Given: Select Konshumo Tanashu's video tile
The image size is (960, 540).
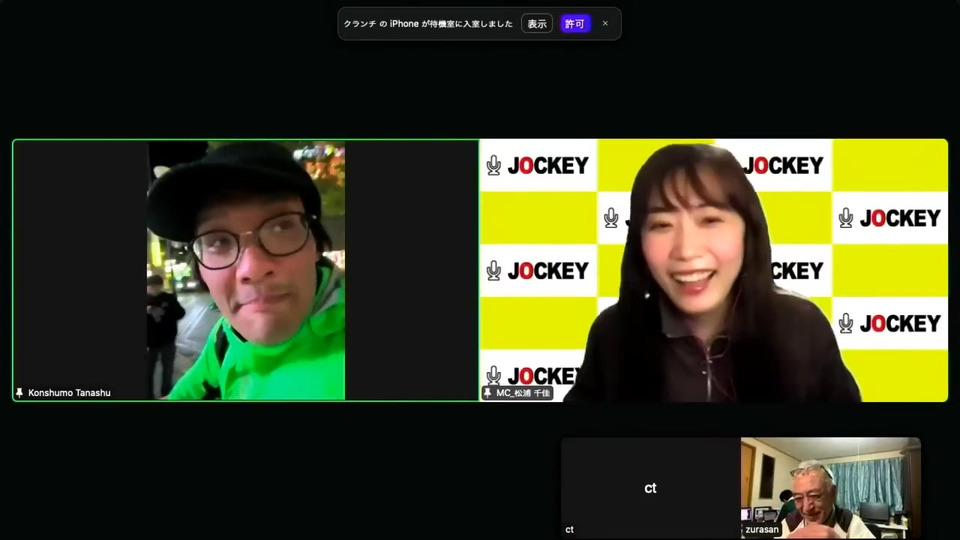Looking at the screenshot, I should tap(246, 270).
